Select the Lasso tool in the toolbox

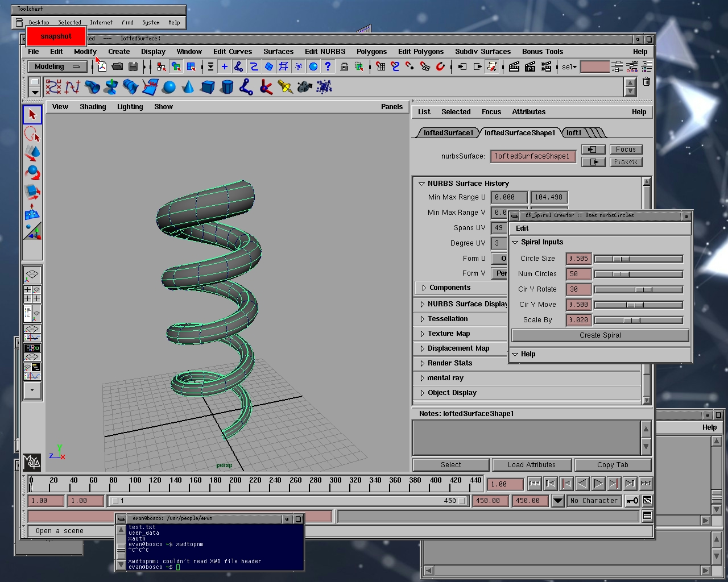32,134
